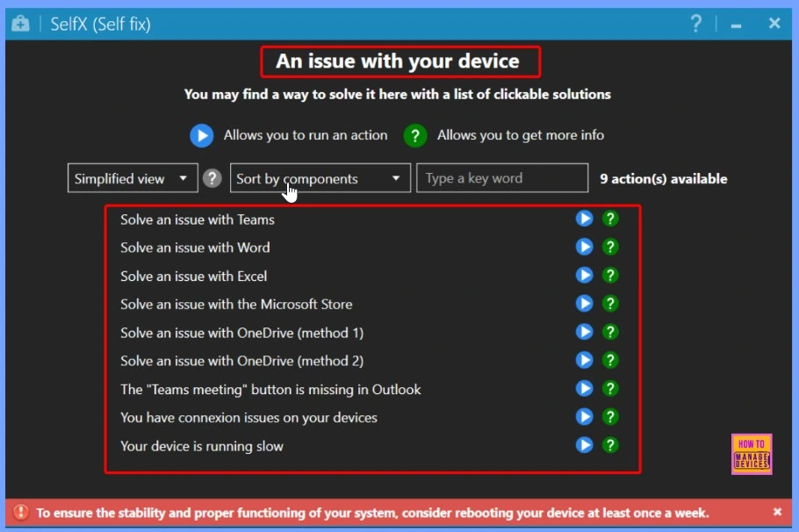The width and height of the screenshot is (799, 532).
Task: Click the SelfX first-aid kit icon
Action: pyautogui.click(x=20, y=24)
